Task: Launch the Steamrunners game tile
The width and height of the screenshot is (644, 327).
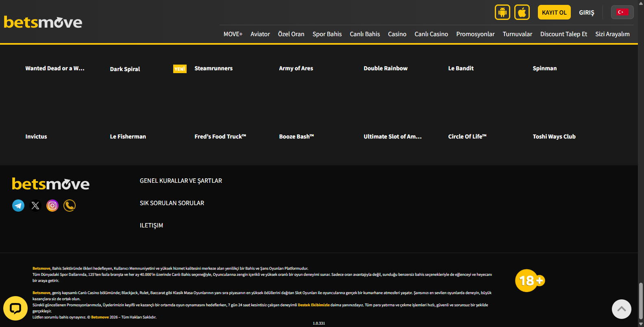Action: [213, 68]
